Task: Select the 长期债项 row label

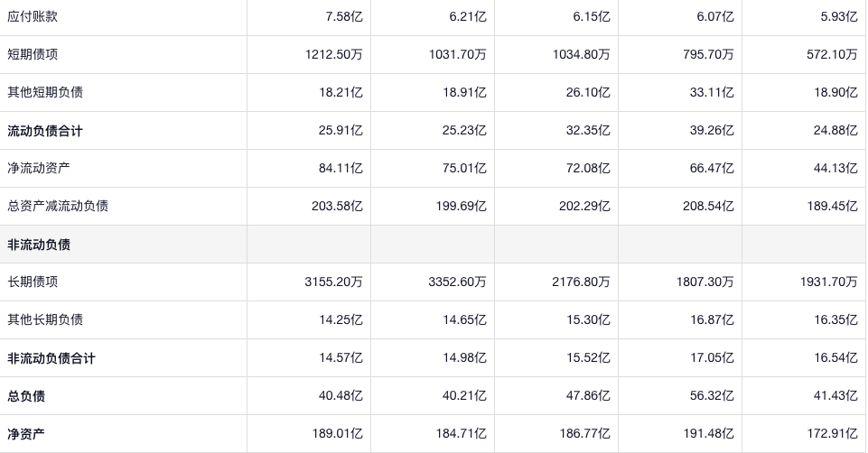Action: (33, 282)
